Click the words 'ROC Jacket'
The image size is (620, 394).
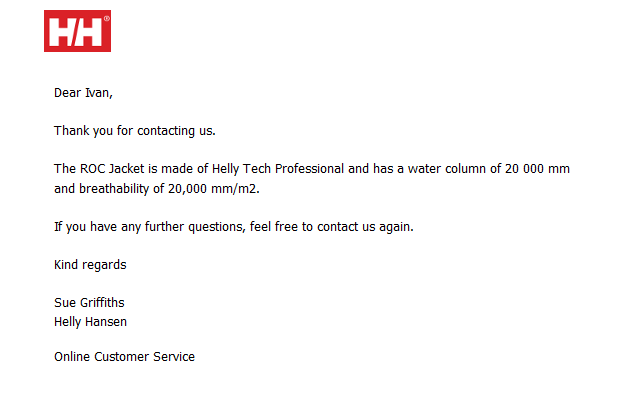pos(112,169)
